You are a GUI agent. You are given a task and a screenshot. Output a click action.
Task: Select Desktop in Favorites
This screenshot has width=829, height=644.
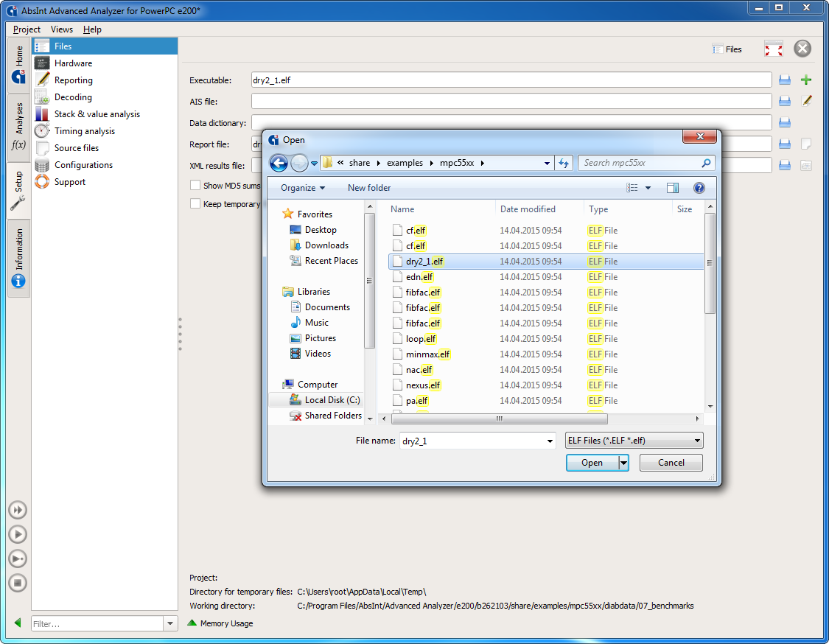321,229
